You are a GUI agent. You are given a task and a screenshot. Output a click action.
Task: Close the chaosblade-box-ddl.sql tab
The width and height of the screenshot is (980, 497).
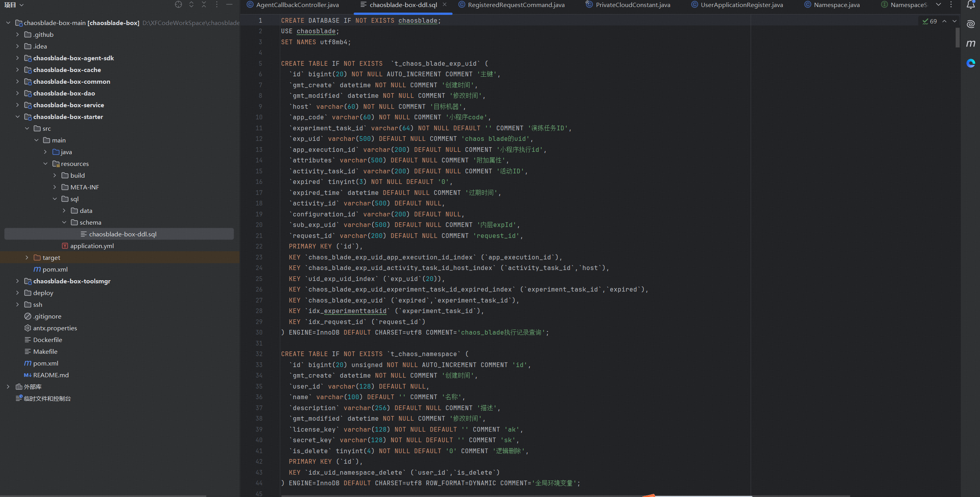point(445,5)
